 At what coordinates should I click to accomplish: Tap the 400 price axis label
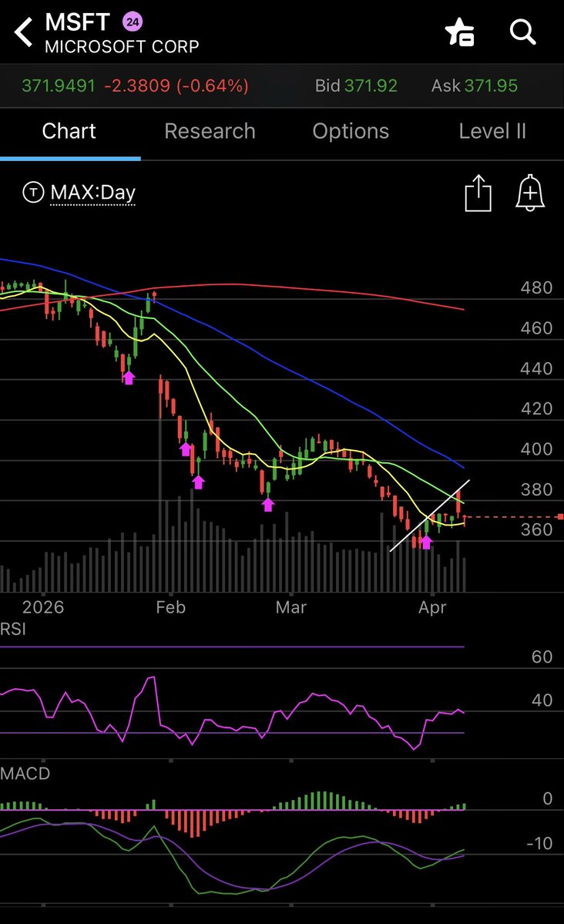(536, 449)
